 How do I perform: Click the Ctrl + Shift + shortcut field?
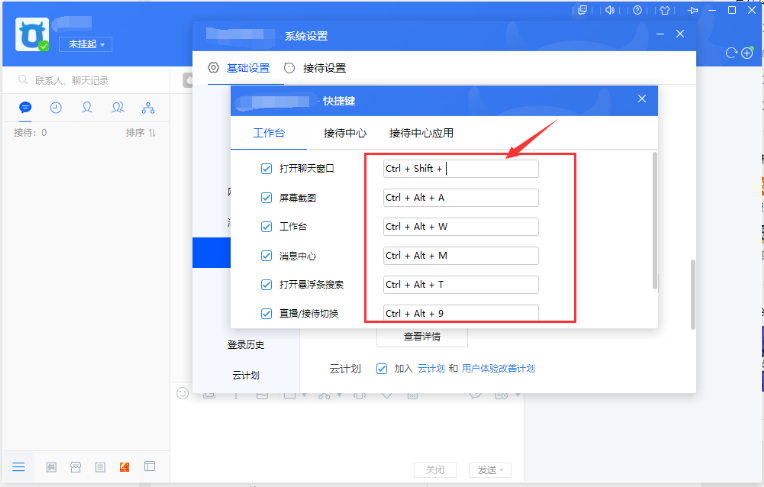point(460,169)
